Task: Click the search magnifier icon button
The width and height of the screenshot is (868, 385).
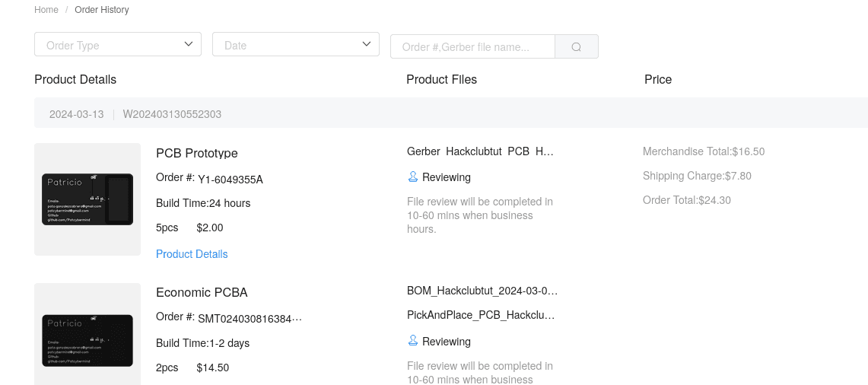Action: point(576,46)
